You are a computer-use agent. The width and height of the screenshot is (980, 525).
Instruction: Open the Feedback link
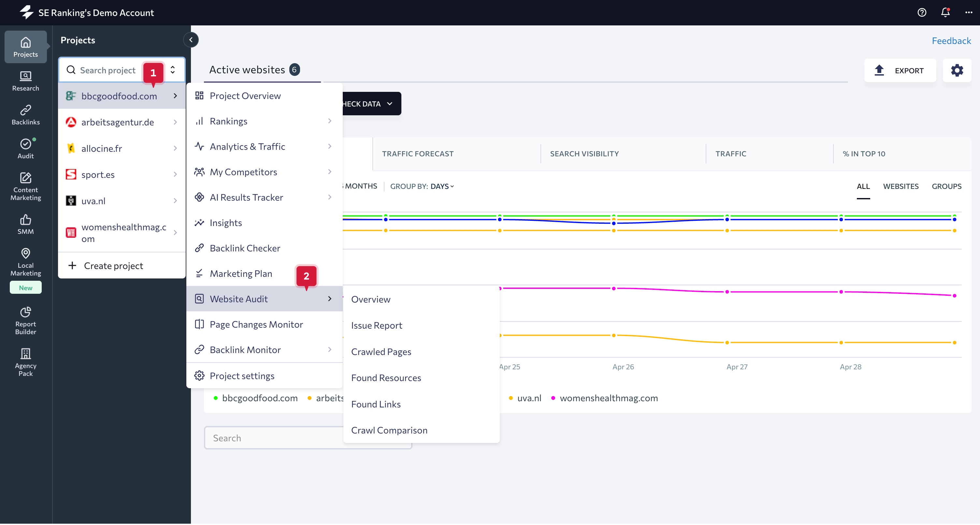tap(951, 41)
